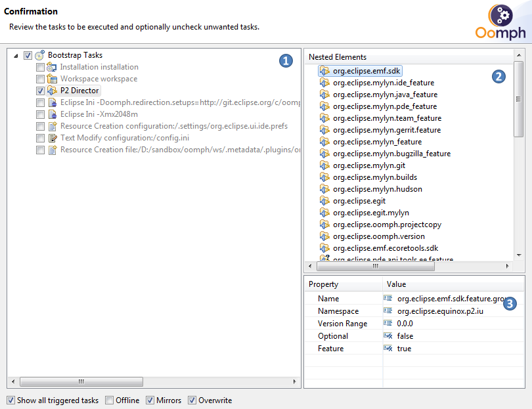Uncheck the P2 Director task checkbox
532x409 pixels.
40,91
